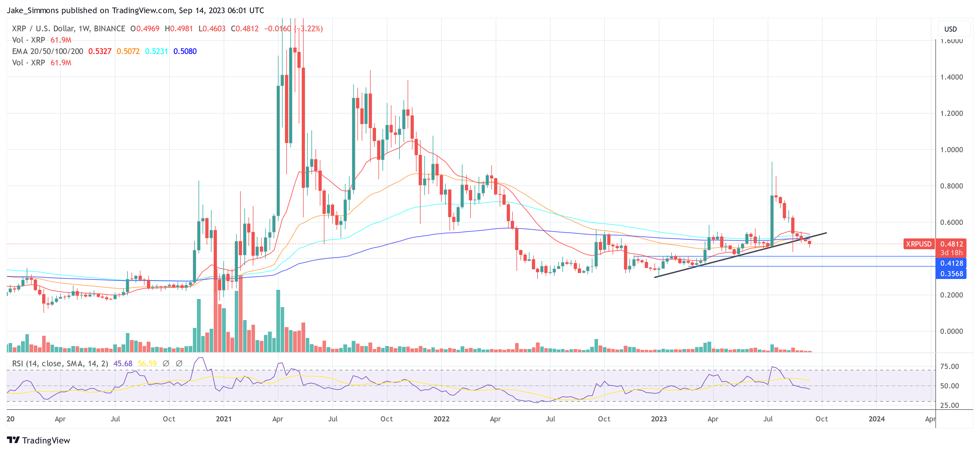Click the TradingView logo
This screenshot has width=980, height=452.
pos(38,440)
